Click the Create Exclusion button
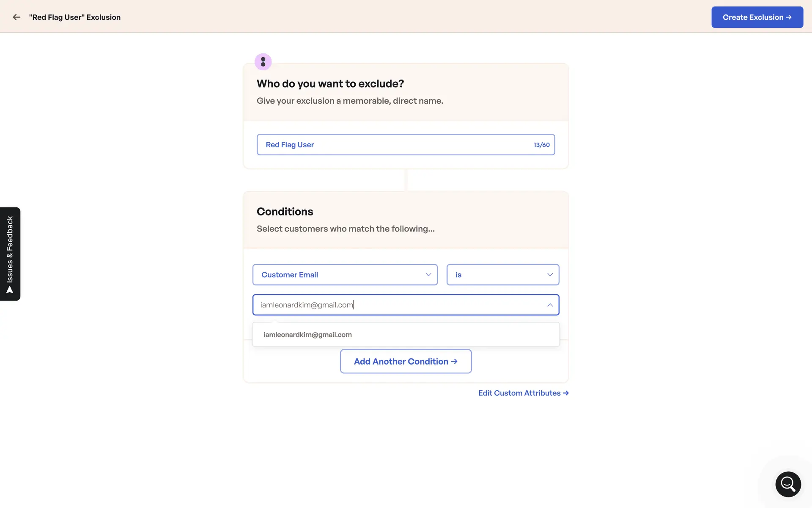 point(757,17)
